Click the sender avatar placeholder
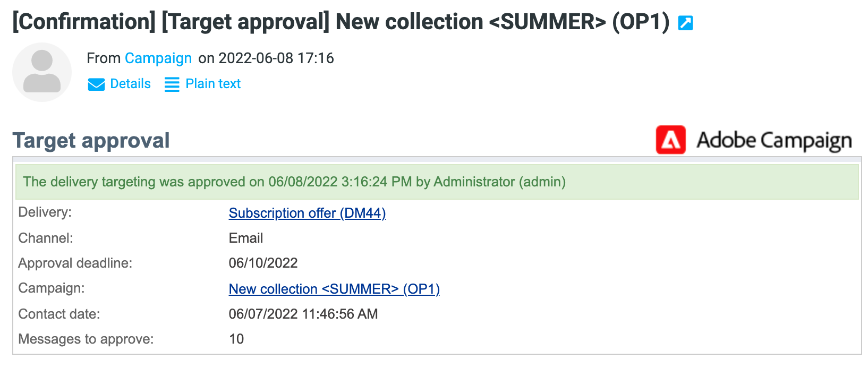868x376 pixels. (x=42, y=72)
